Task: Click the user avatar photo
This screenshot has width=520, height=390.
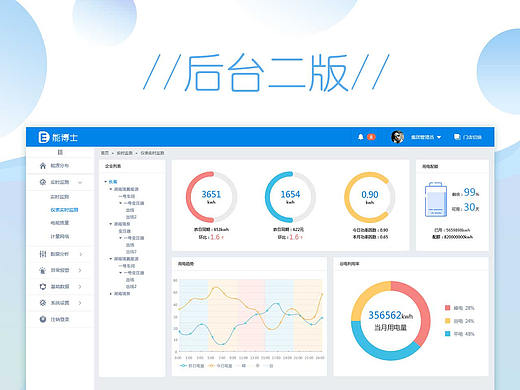Action: coord(397,137)
